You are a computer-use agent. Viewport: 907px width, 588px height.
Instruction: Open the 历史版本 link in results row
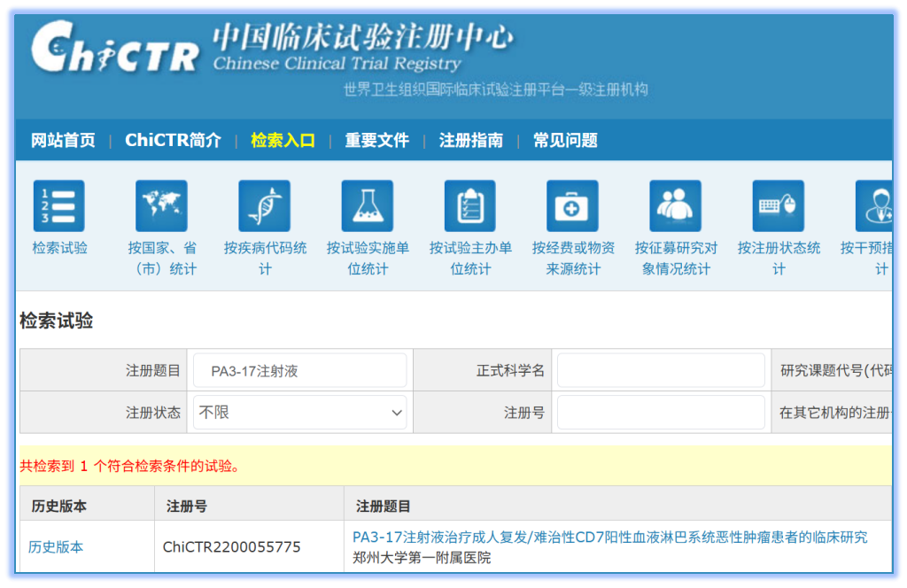[x=56, y=547]
